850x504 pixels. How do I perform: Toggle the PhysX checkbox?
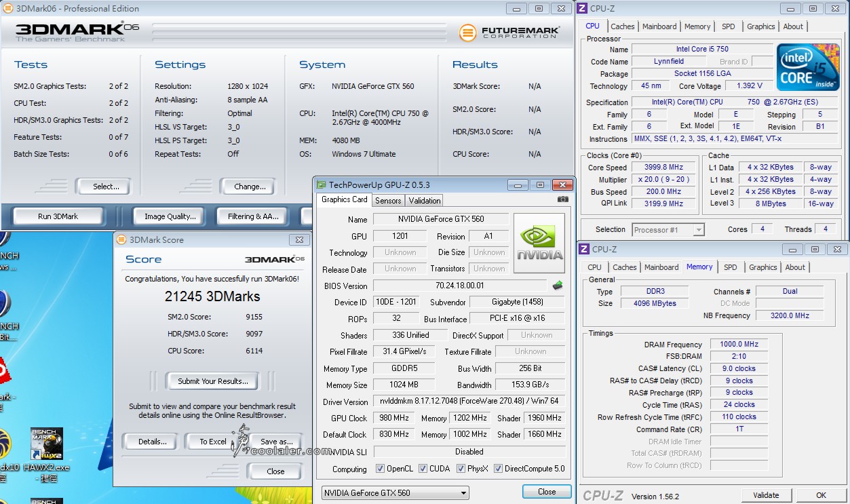pyautogui.click(x=461, y=469)
